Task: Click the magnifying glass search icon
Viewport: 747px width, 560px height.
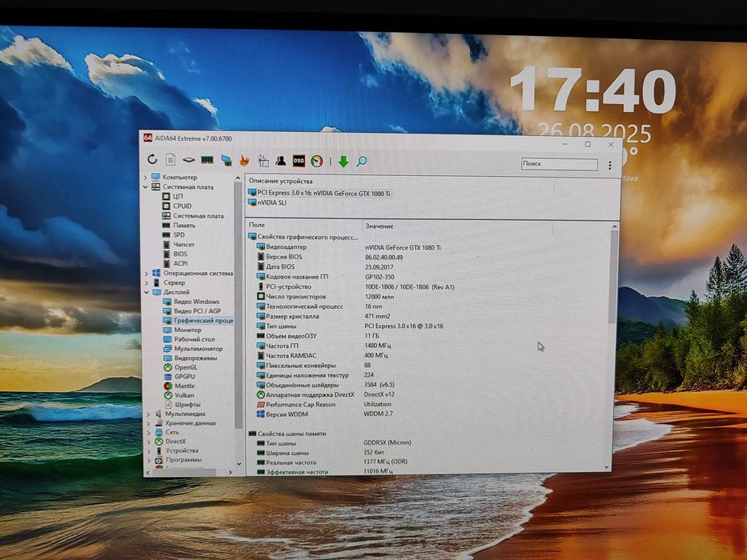Action: coord(362,162)
